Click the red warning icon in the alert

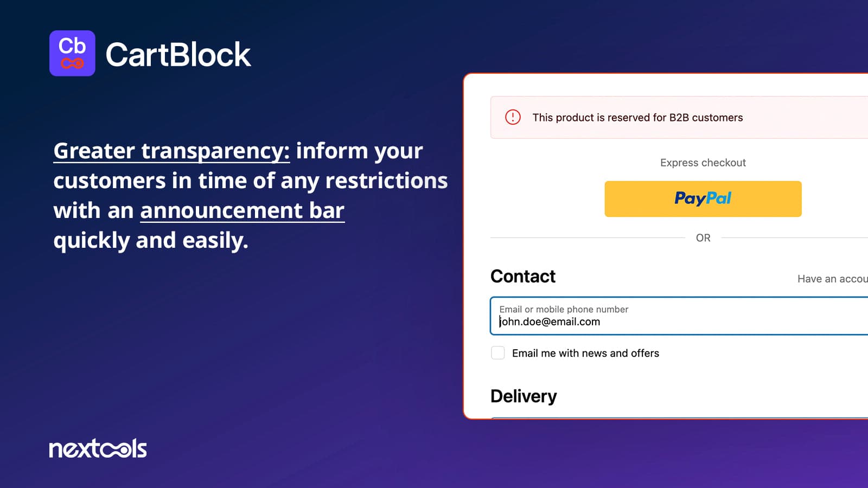point(513,117)
